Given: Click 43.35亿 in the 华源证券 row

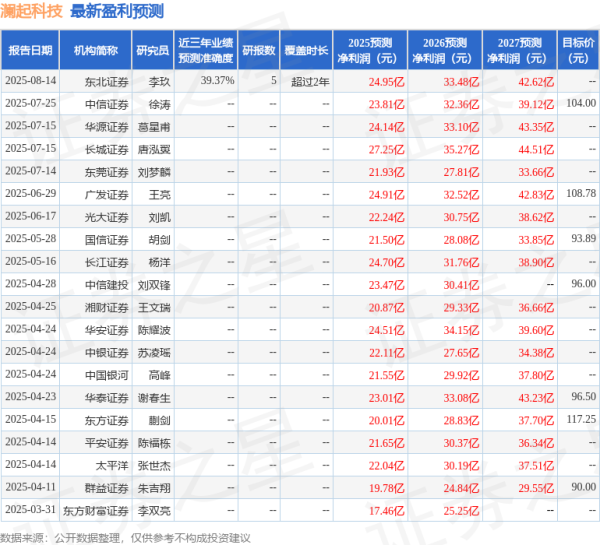Looking at the screenshot, I should tap(536, 127).
